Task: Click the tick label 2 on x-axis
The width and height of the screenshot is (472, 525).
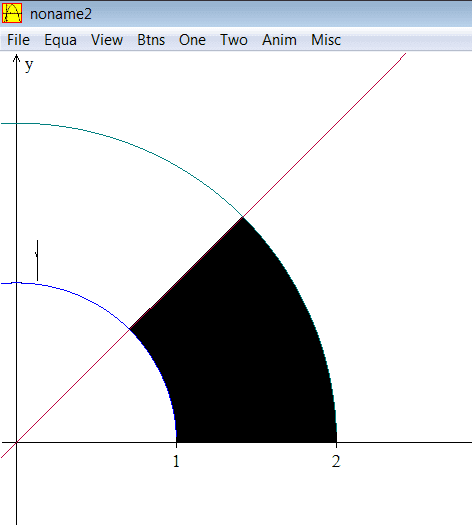Action: (336, 461)
